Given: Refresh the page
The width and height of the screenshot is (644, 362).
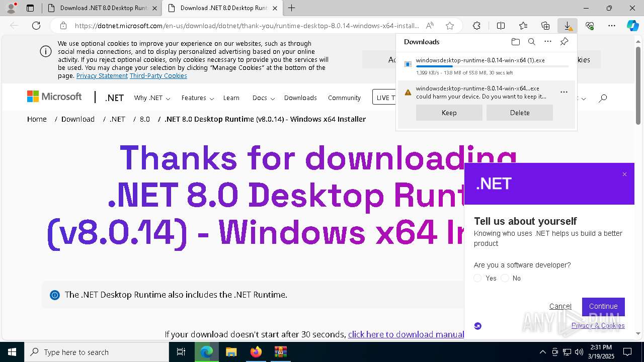Looking at the screenshot, I should [x=36, y=26].
